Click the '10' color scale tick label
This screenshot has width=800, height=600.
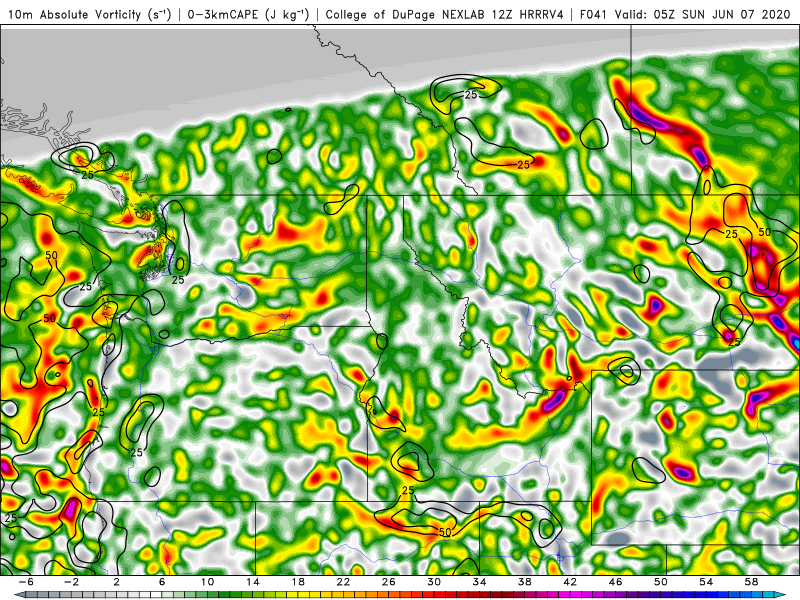point(207,582)
